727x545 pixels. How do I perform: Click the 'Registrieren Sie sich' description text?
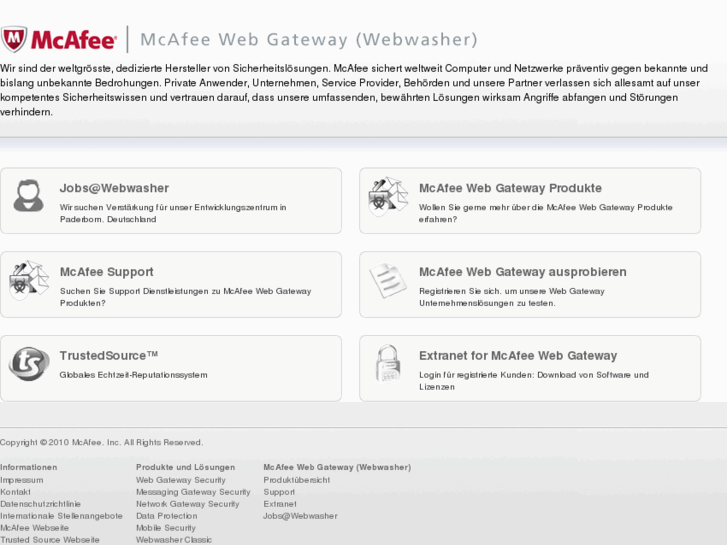pos(512,297)
